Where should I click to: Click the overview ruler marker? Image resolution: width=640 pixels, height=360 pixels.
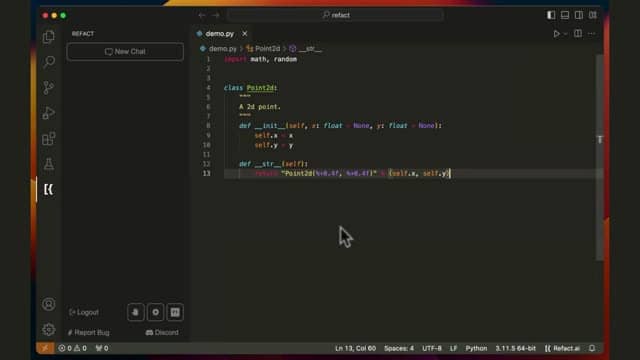pos(600,139)
